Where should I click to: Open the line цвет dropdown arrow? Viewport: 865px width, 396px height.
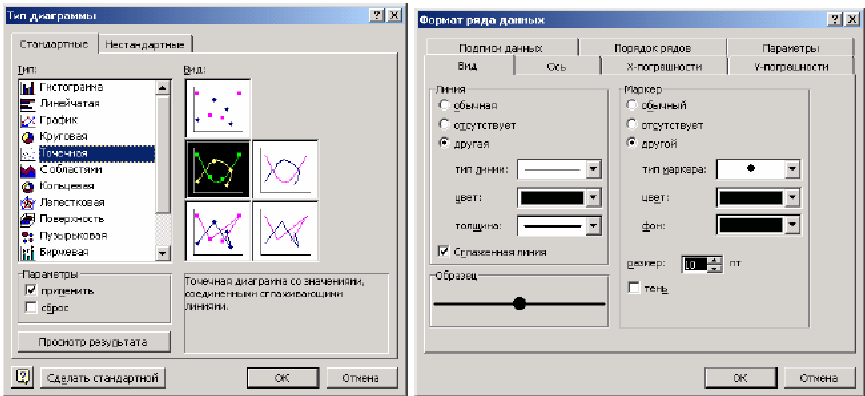594,197
